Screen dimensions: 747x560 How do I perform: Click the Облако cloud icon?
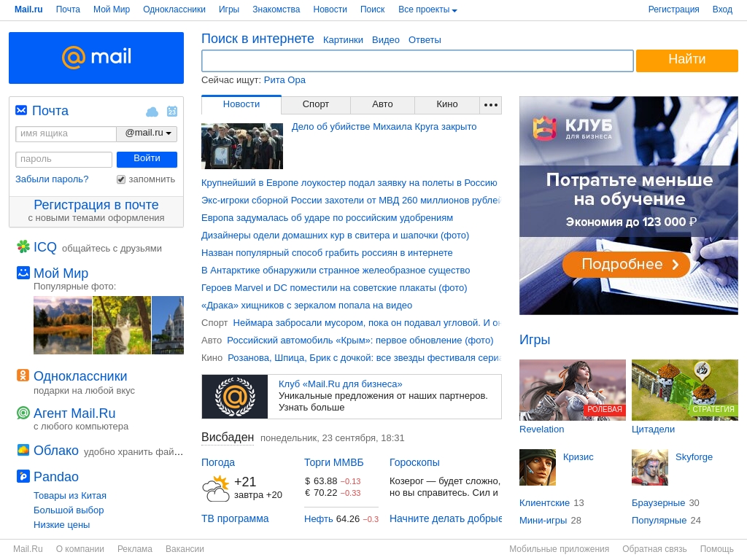(23, 449)
